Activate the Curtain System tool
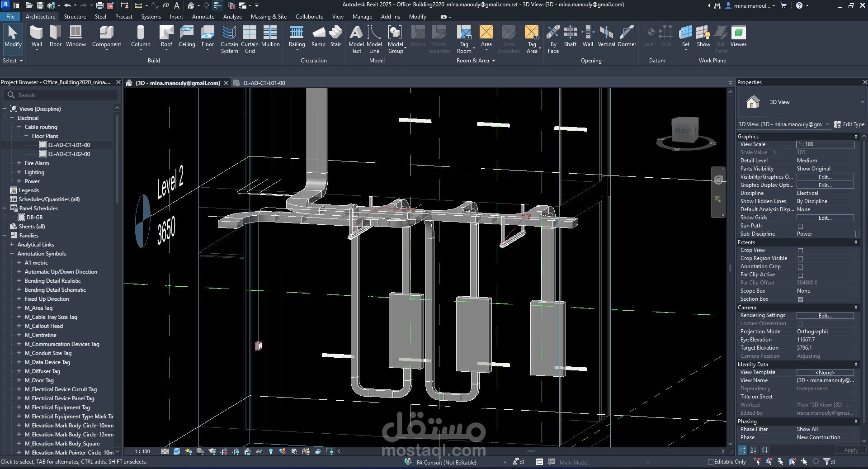 [x=229, y=39]
